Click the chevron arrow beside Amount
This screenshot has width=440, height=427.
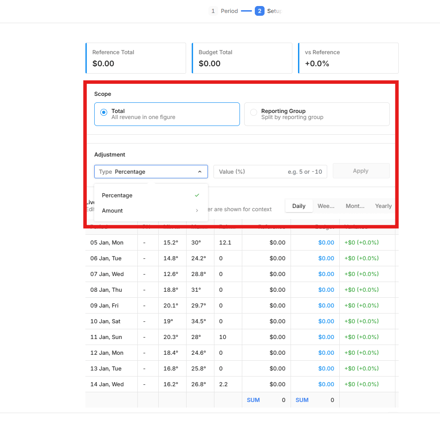click(197, 210)
